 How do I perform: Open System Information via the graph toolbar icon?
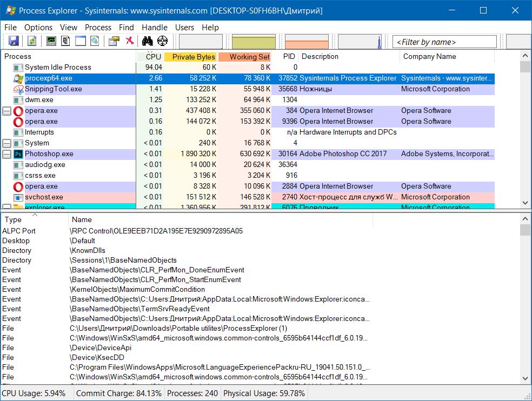51,41
